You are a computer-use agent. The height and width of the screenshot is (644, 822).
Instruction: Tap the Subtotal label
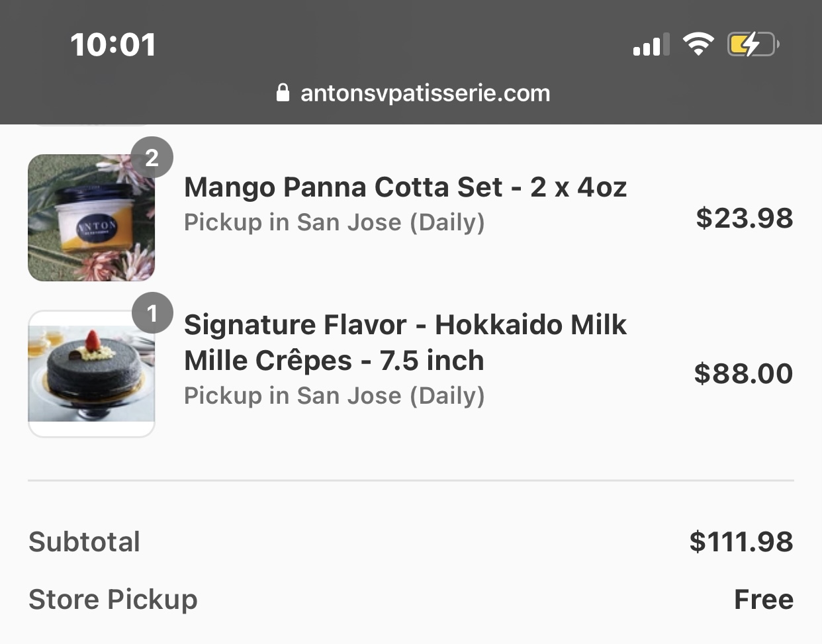point(85,541)
